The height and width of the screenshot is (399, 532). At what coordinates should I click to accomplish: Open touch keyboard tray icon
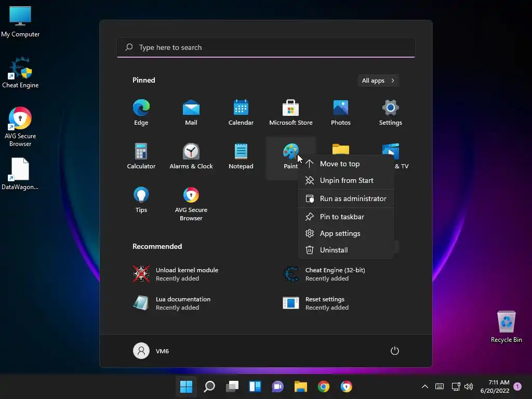coord(440,387)
